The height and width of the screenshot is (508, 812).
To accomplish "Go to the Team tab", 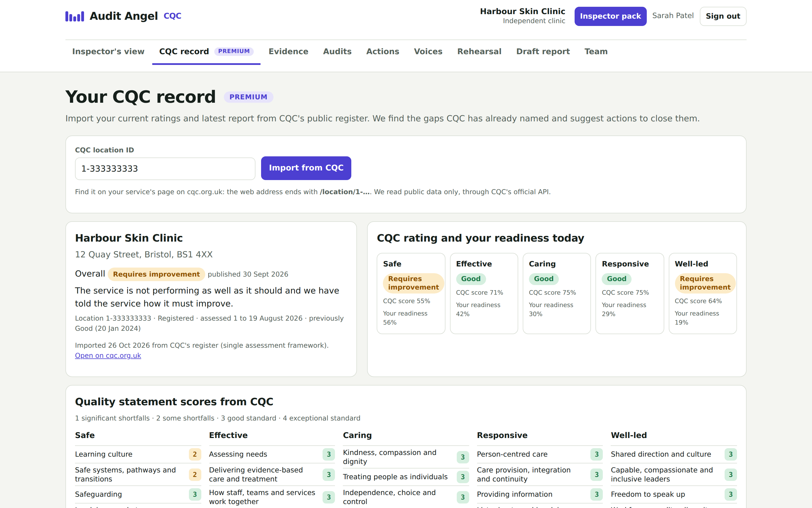I will click(596, 51).
